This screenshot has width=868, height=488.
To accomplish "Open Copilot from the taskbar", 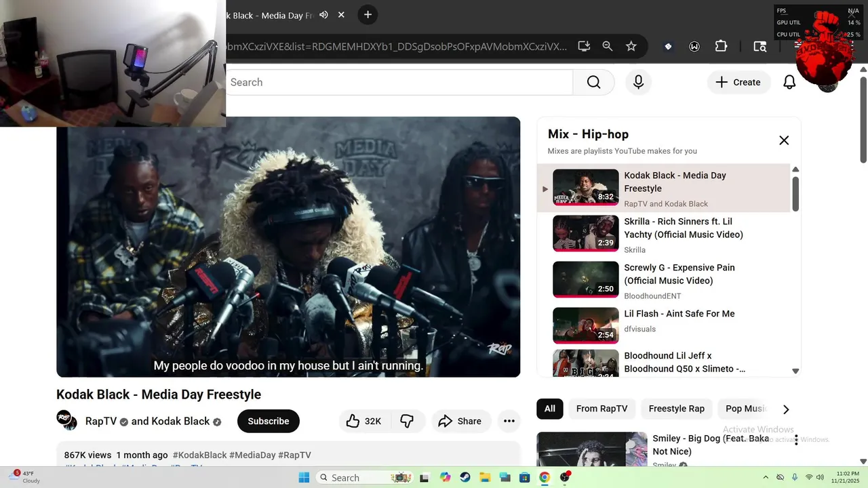I will click(445, 477).
